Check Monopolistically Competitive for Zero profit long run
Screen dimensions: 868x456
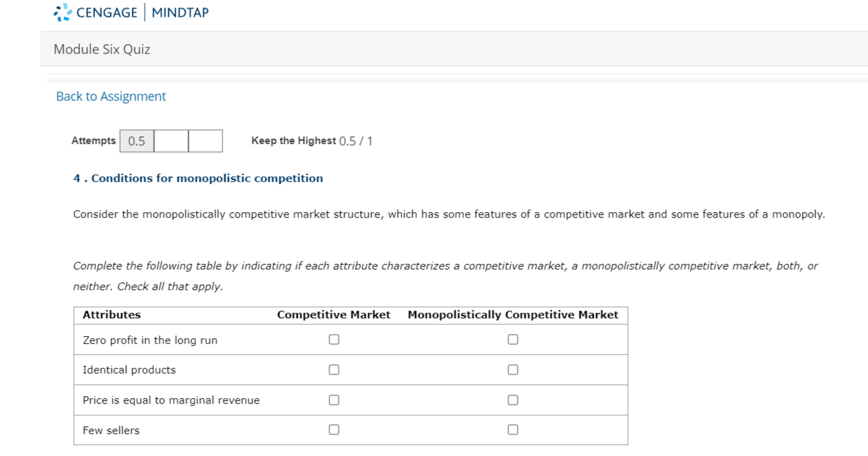pyautogui.click(x=511, y=339)
